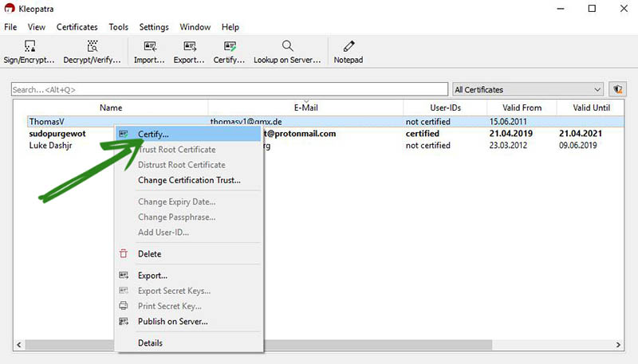
Task: Click the 23.03.2012 valid from date
Action: pos(508,145)
